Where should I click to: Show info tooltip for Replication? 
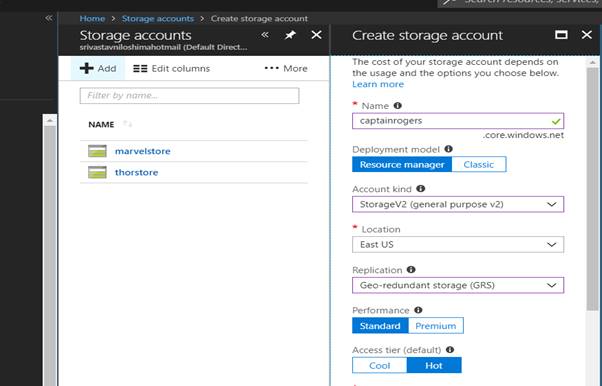coord(411,270)
